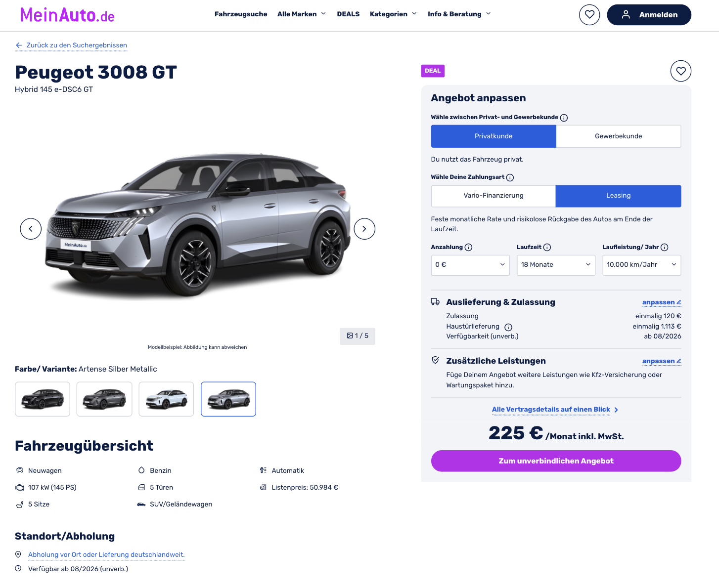Expand the 10.000 km/Jahr dropdown

641,265
